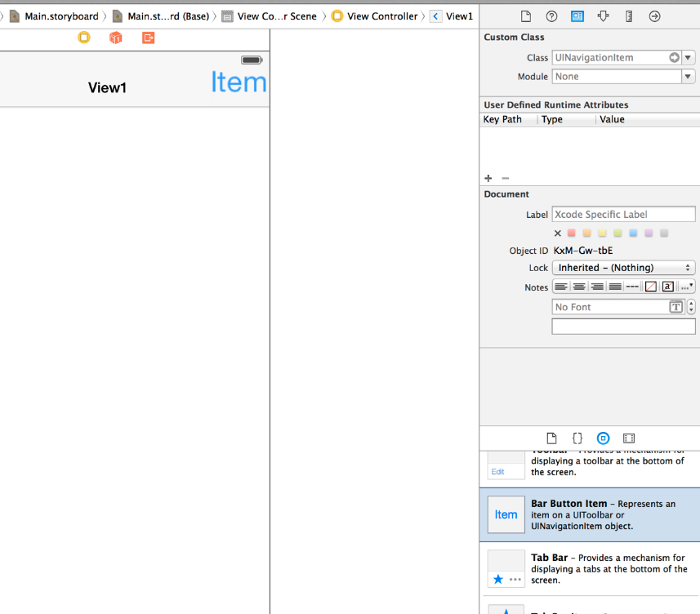Click the Item bar button in navigation bar
Screen dimensions: 700x614
tap(239, 82)
